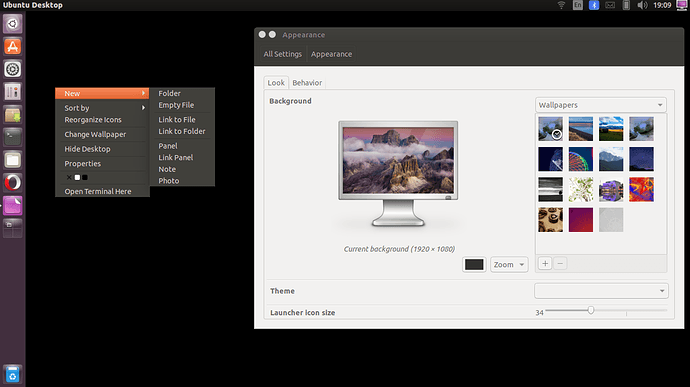Screen dimensions: 690x387
Task: Click the minus remove wallpaper button
Action: pos(560,263)
